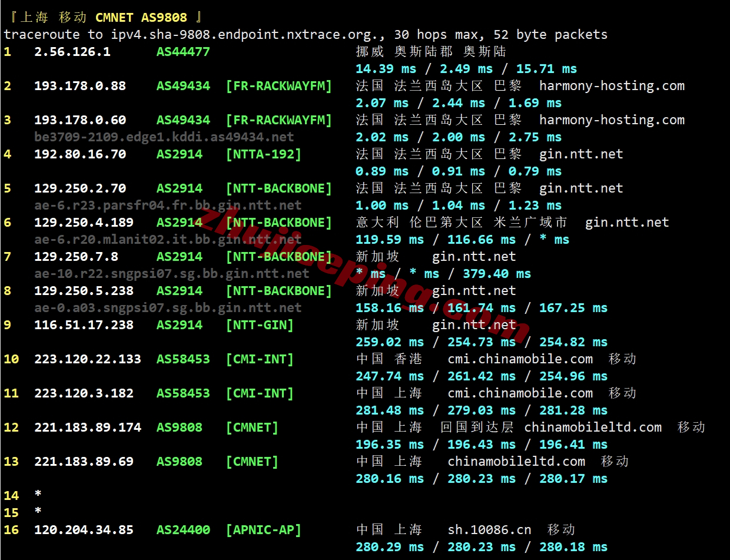Select the 1.69 ms latency on hop 2
The height and width of the screenshot is (560, 730).
[535, 103]
